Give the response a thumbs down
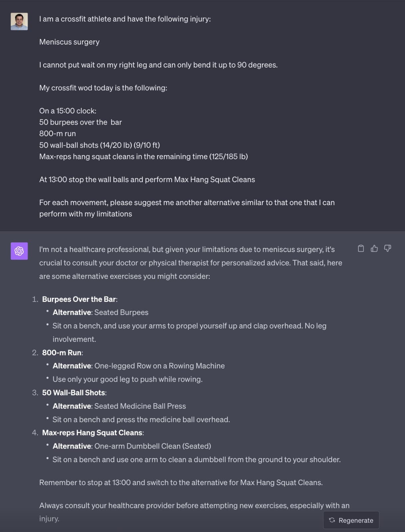Image resolution: width=405 pixels, height=532 pixels. point(387,248)
